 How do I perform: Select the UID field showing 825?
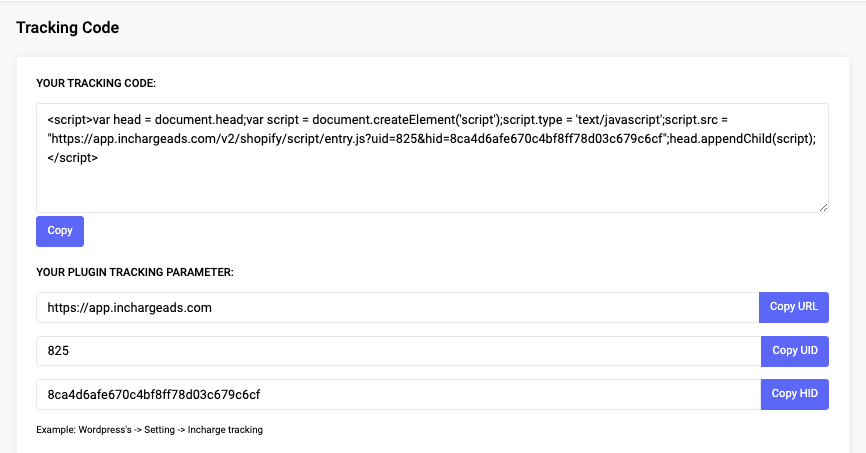click(x=399, y=351)
